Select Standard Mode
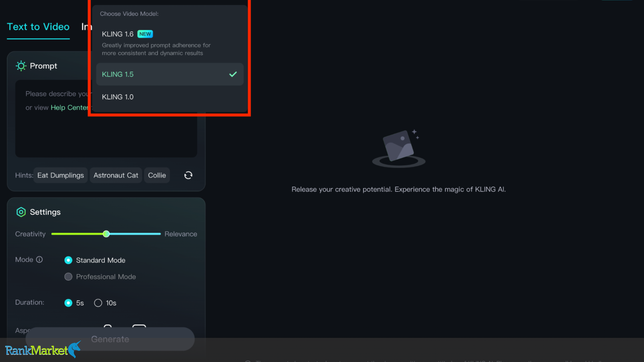Image resolution: width=644 pixels, height=362 pixels. [95, 260]
